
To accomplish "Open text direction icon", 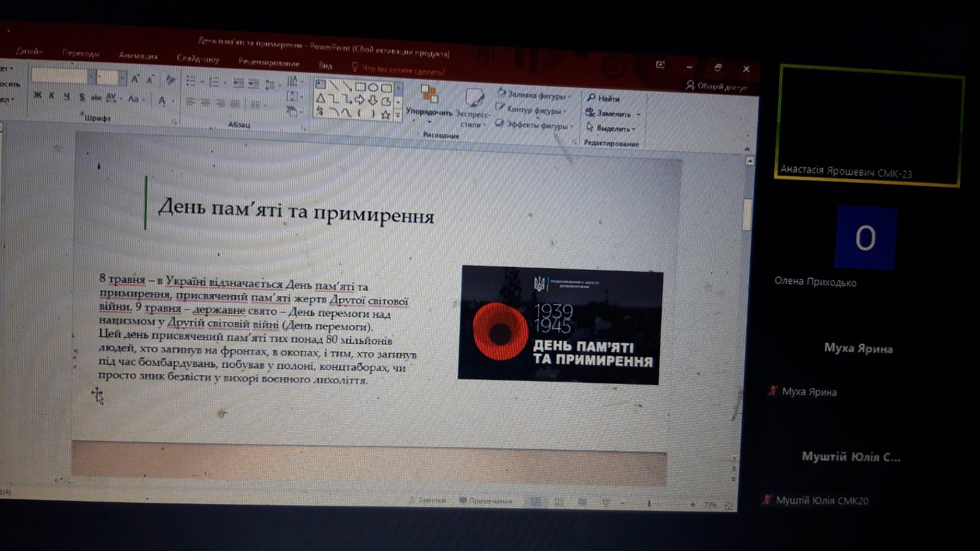I will pos(293,81).
